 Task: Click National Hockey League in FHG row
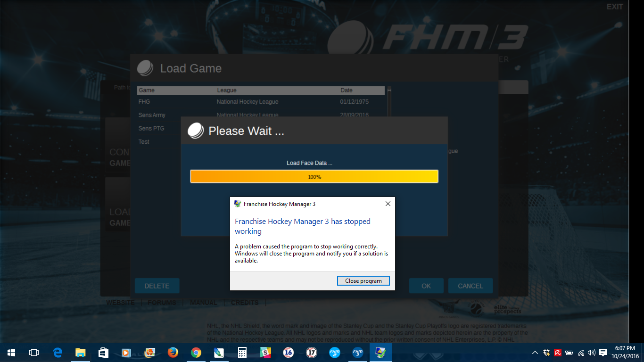(x=248, y=102)
